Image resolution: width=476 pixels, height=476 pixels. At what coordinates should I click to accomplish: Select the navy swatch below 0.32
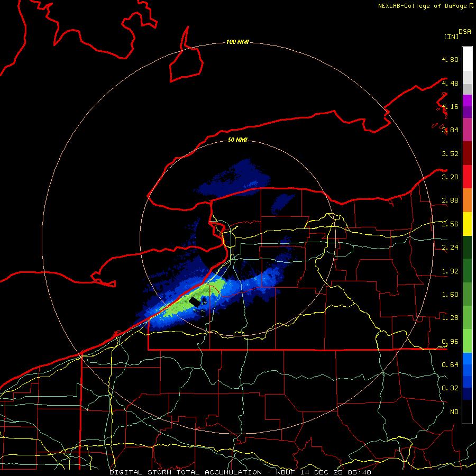[467, 394]
